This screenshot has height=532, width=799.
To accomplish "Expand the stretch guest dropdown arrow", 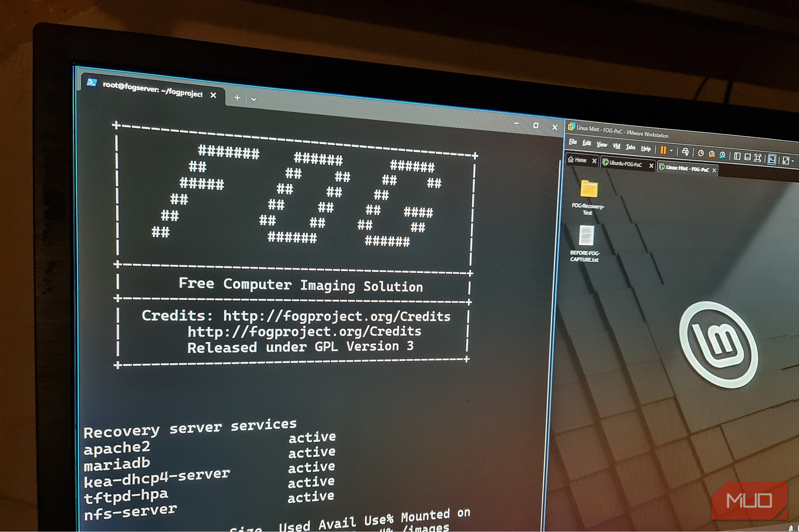I will click(x=792, y=161).
